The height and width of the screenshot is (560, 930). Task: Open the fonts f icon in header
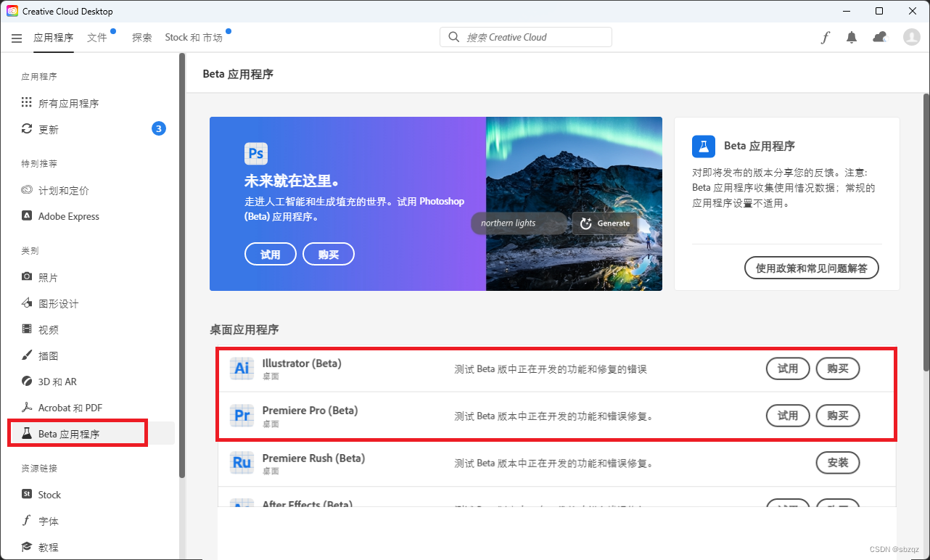825,38
